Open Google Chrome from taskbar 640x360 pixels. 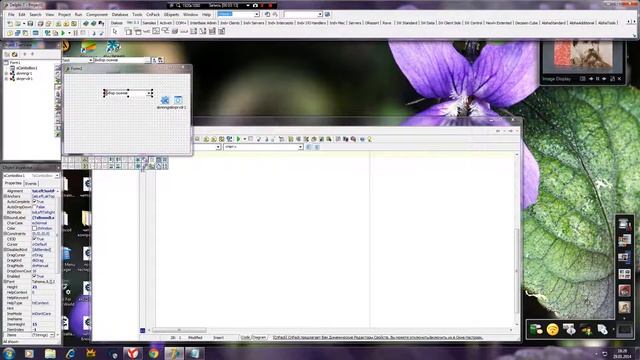(x=153, y=353)
